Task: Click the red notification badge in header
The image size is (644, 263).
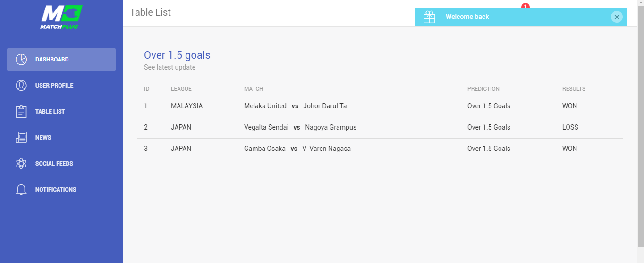Action: pyautogui.click(x=525, y=6)
